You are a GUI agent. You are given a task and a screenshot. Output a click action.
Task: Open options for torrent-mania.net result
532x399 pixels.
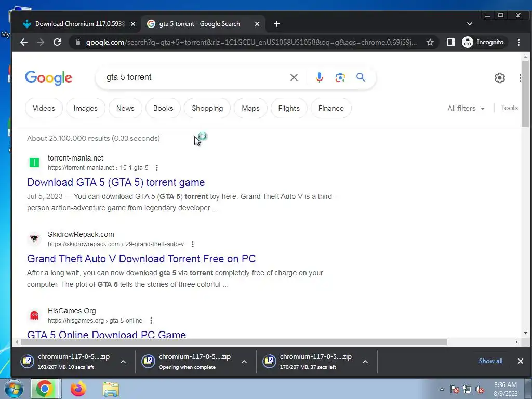(x=157, y=168)
